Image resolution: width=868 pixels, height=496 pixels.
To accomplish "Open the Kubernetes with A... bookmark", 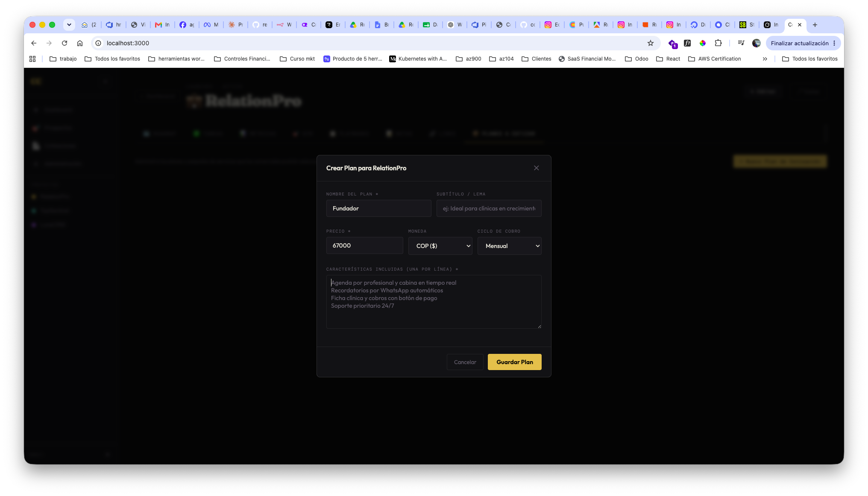I will pyautogui.click(x=418, y=59).
